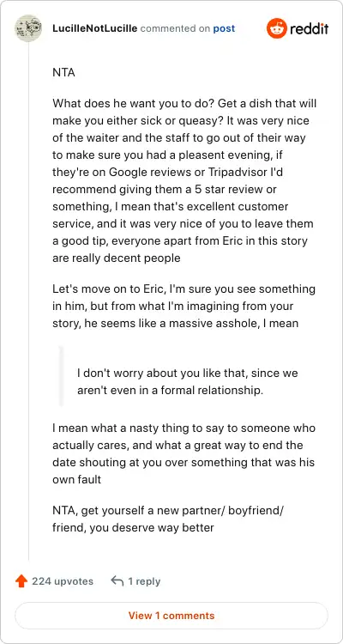Image resolution: width=343 pixels, height=644 pixels.
Task: Click the paragraph starting "I mean what a nasty"
Action: 184,453
